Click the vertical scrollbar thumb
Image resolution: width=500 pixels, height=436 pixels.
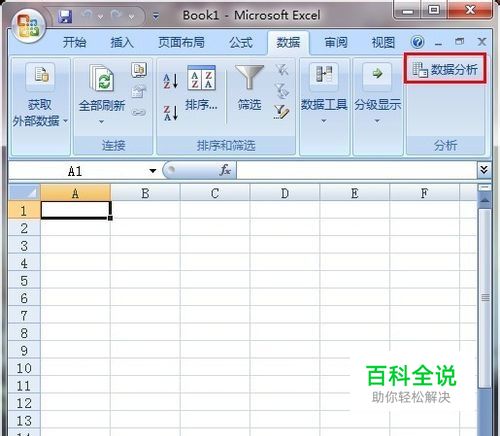click(x=485, y=298)
